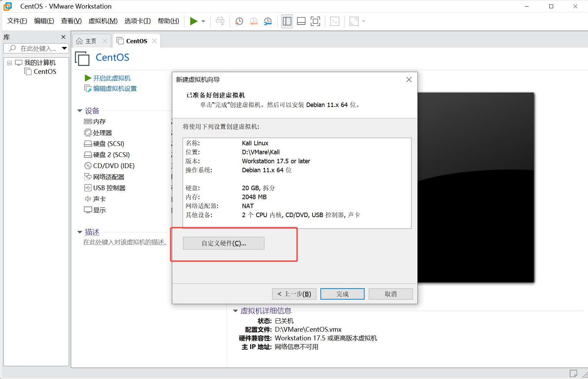The height and width of the screenshot is (379, 588).
Task: Open the snapshot manager icon
Action: point(268,21)
